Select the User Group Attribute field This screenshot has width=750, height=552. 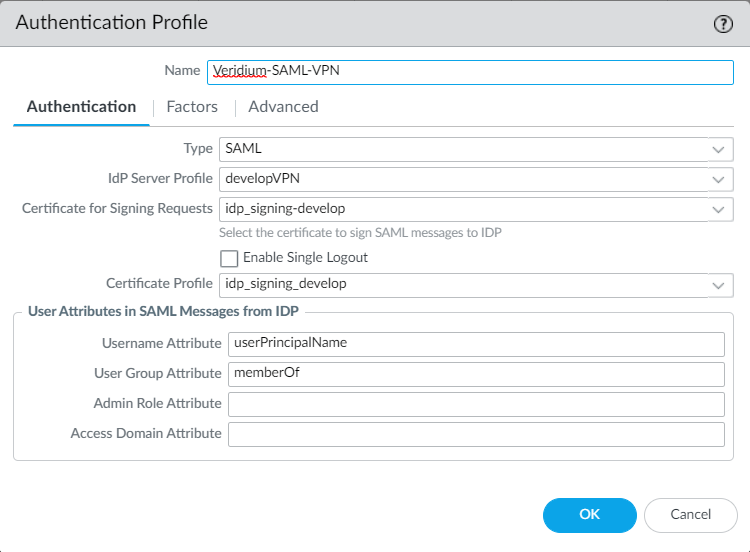476,374
